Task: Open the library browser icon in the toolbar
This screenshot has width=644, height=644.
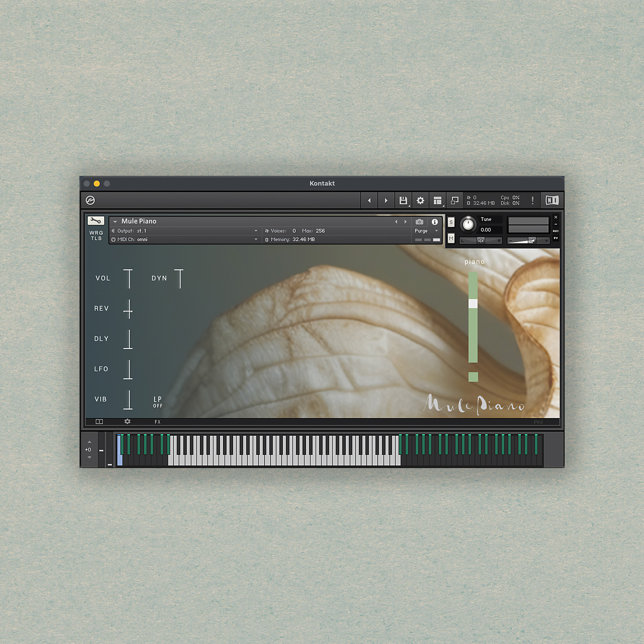Action: pos(90,200)
